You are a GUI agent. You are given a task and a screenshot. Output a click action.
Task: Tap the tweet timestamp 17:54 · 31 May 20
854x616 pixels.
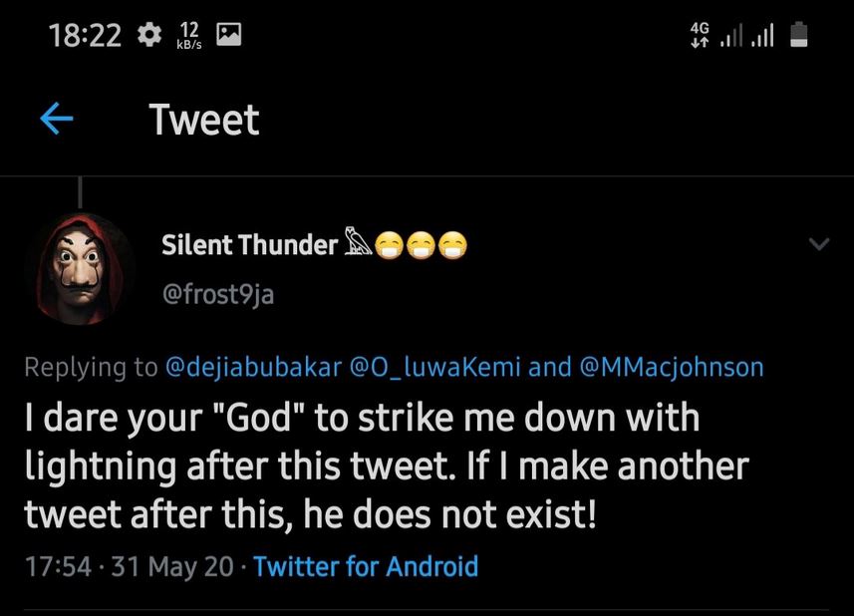127,567
